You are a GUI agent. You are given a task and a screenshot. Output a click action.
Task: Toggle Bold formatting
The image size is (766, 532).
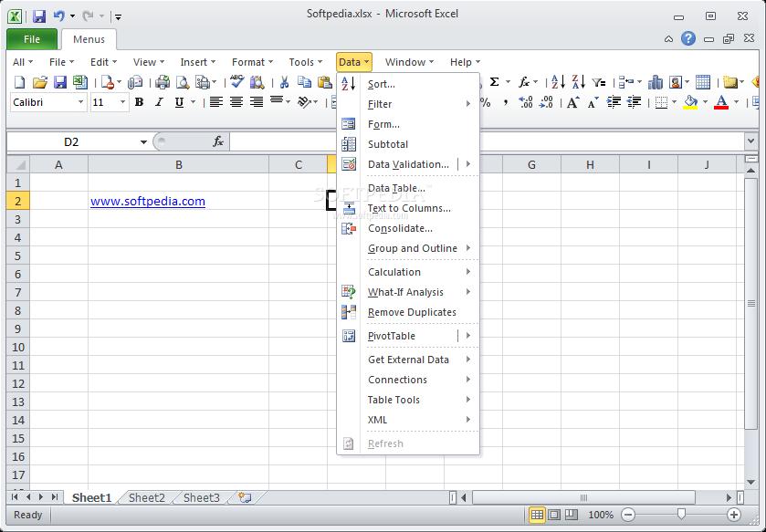pyautogui.click(x=139, y=102)
